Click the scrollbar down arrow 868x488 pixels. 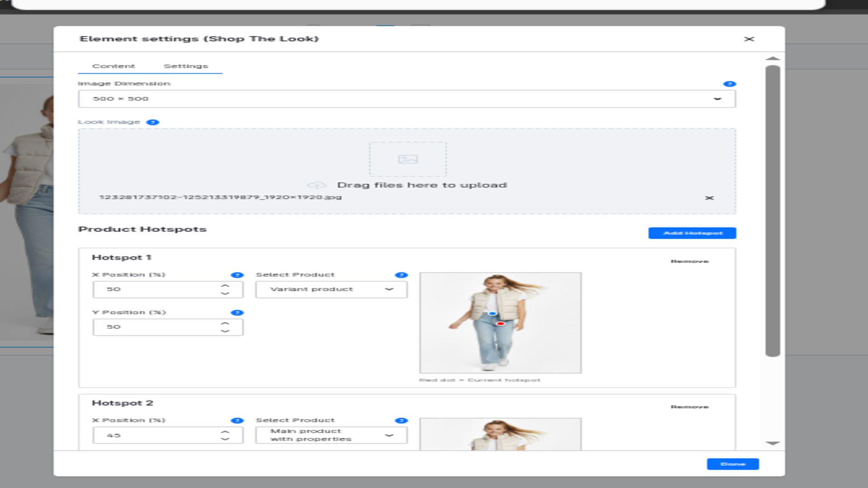pyautogui.click(x=773, y=443)
